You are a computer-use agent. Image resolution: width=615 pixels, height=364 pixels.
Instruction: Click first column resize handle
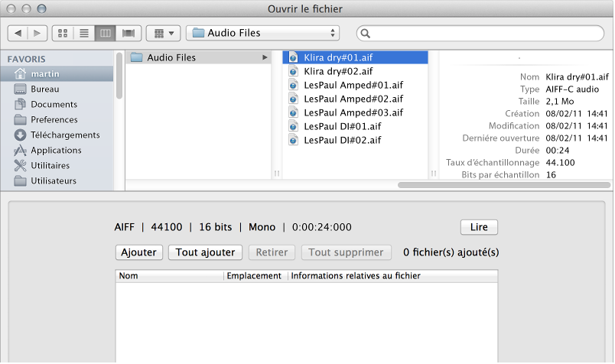coord(276,173)
